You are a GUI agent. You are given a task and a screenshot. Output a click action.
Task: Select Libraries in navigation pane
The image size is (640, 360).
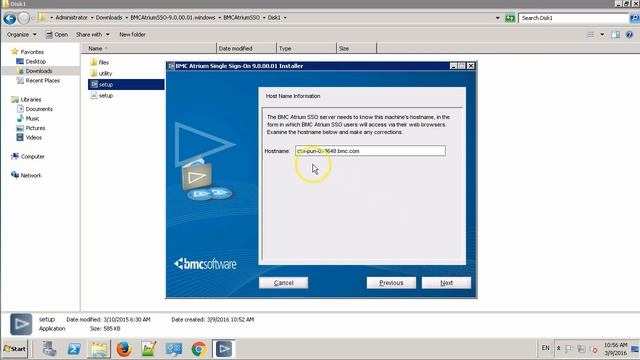pyautogui.click(x=27, y=99)
